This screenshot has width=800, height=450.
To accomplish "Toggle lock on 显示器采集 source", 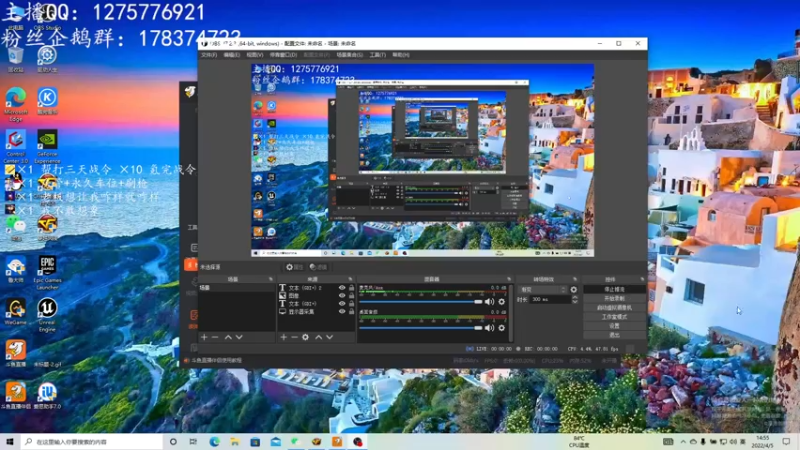I will tap(351, 311).
